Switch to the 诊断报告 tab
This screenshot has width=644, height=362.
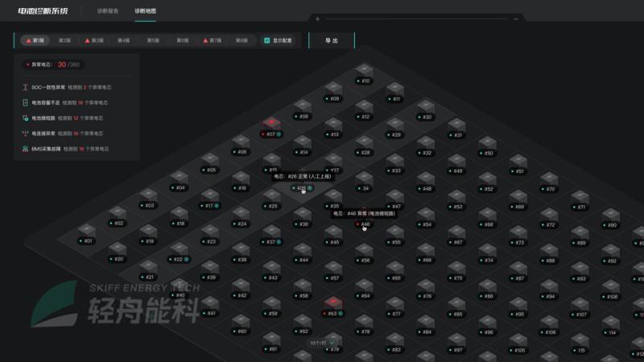[x=107, y=11]
